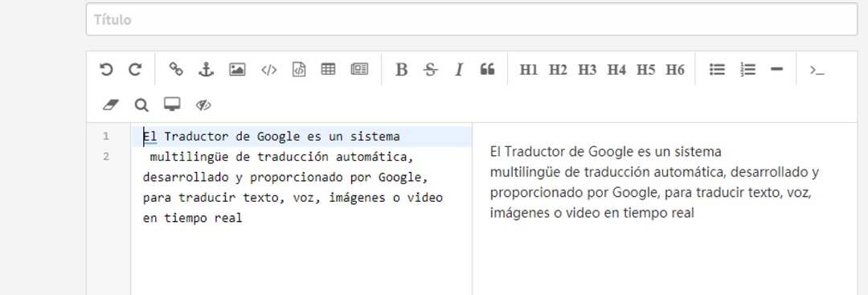Focus the Título input field
This screenshot has width=868, height=295.
(472, 20)
